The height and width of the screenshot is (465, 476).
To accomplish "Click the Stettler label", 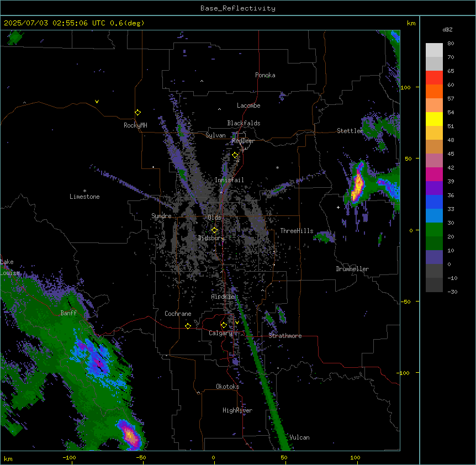I will (350, 131).
